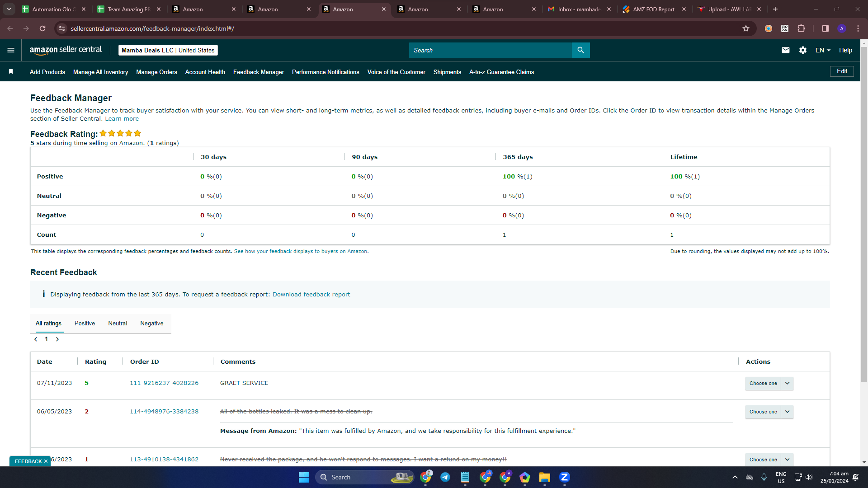This screenshot has height=488, width=868.
Task: Open Voice of the Customer menu item
Action: tap(396, 72)
